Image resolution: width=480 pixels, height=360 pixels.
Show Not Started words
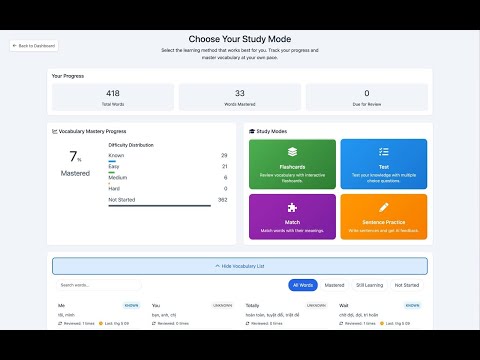click(x=407, y=285)
